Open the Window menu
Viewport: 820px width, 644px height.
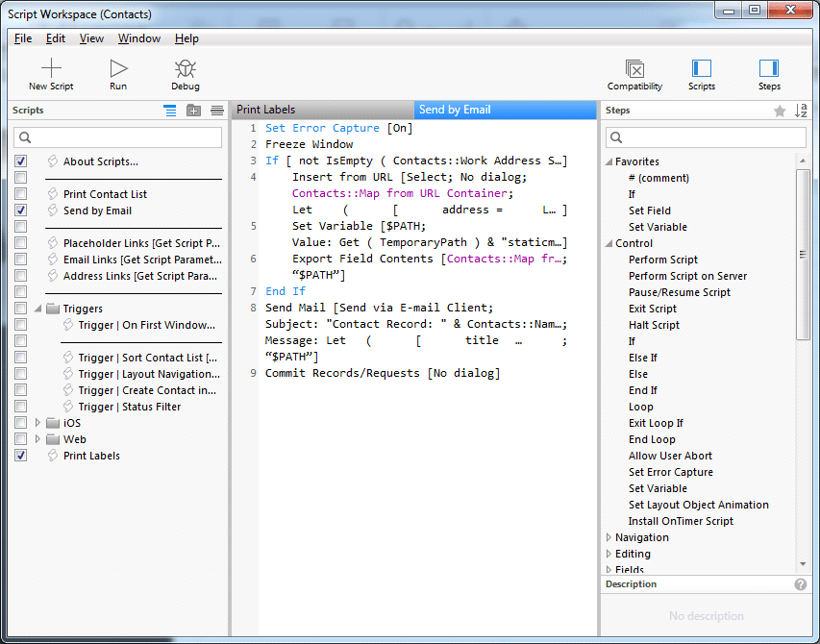pos(138,38)
